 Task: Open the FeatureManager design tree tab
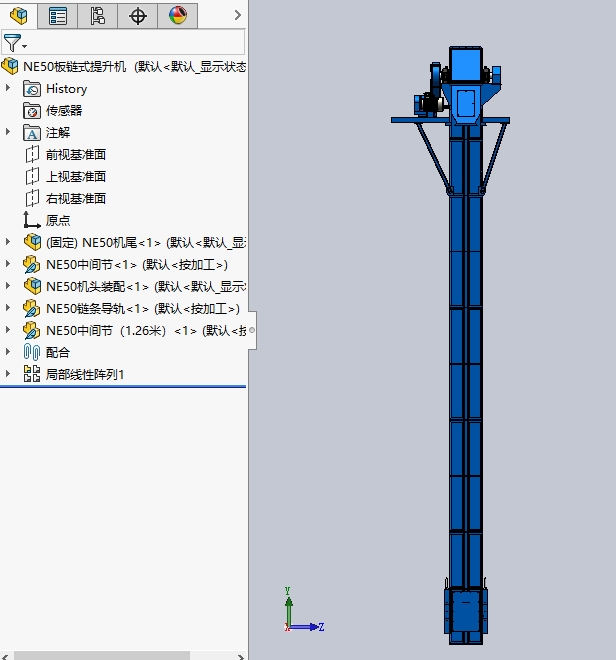[19, 16]
